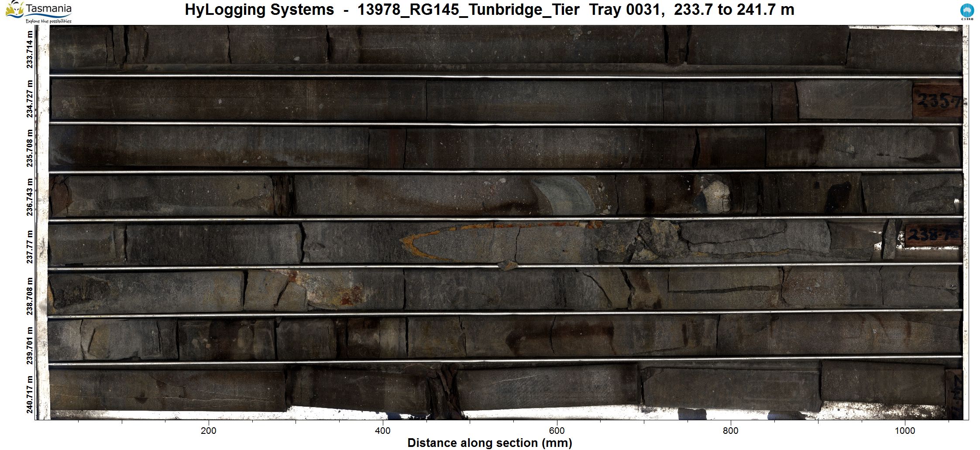Select the 234.727 m depth label

coord(30,99)
